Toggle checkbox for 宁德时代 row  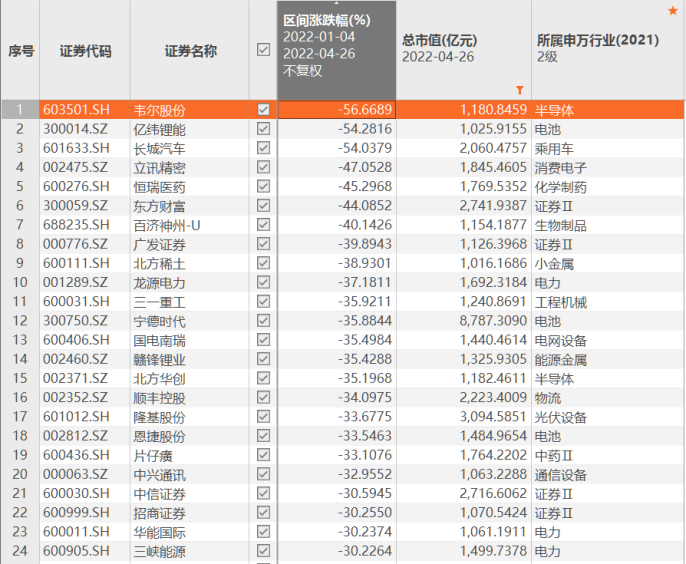click(263, 322)
